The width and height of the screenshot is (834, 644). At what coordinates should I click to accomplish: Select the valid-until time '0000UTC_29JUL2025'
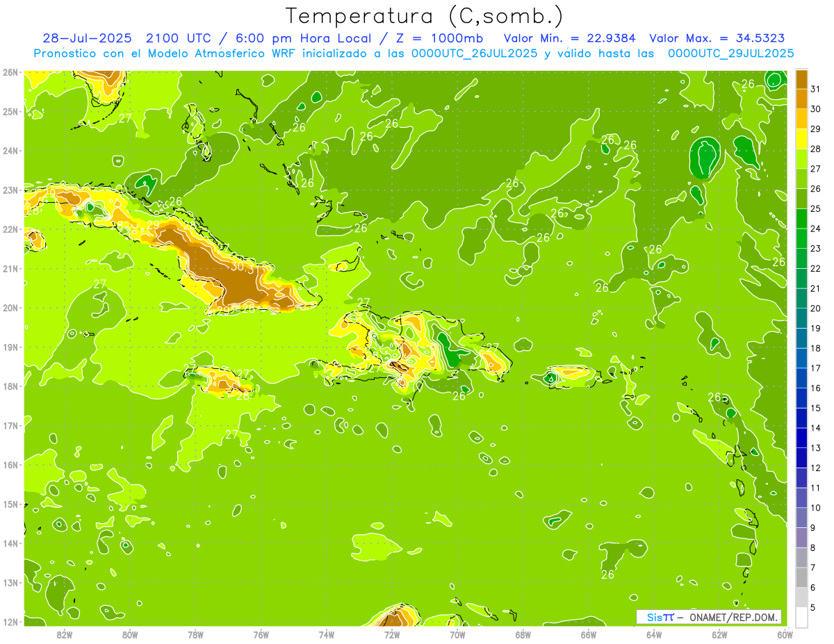pyautogui.click(x=731, y=53)
